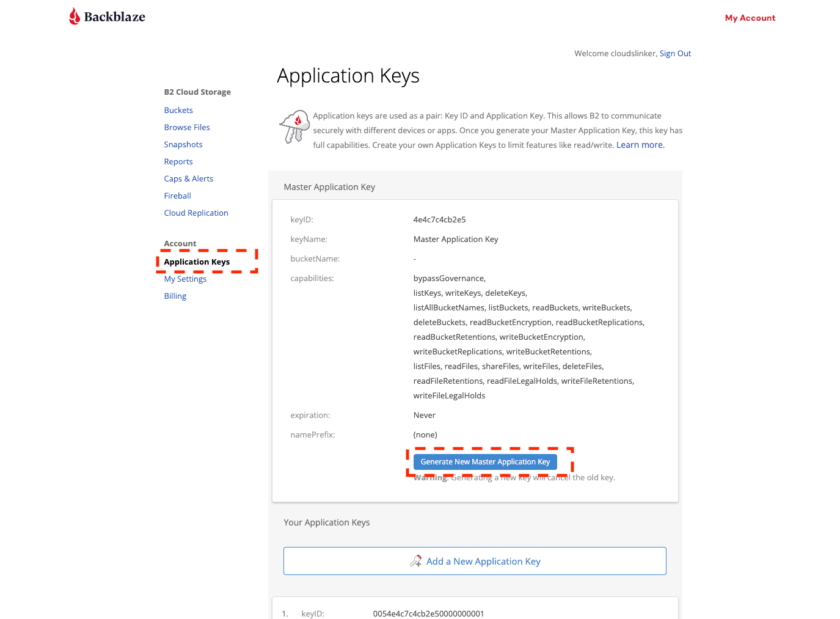Click the Application Keys page heading

pyautogui.click(x=348, y=76)
